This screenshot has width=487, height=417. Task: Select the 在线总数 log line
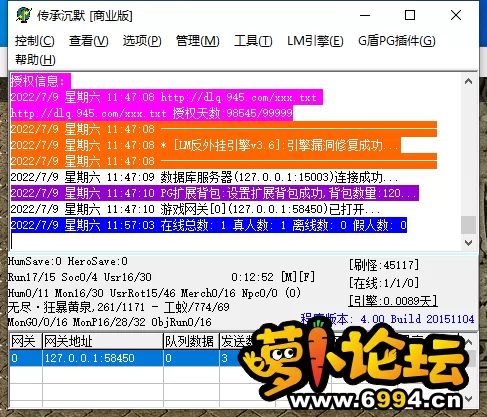208,225
